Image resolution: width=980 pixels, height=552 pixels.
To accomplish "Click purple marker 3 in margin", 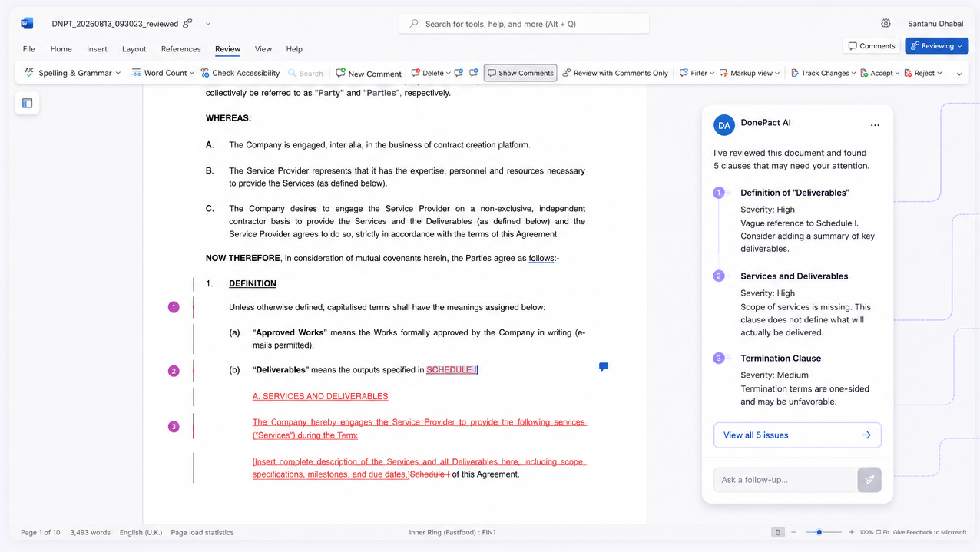I will click(x=174, y=426).
